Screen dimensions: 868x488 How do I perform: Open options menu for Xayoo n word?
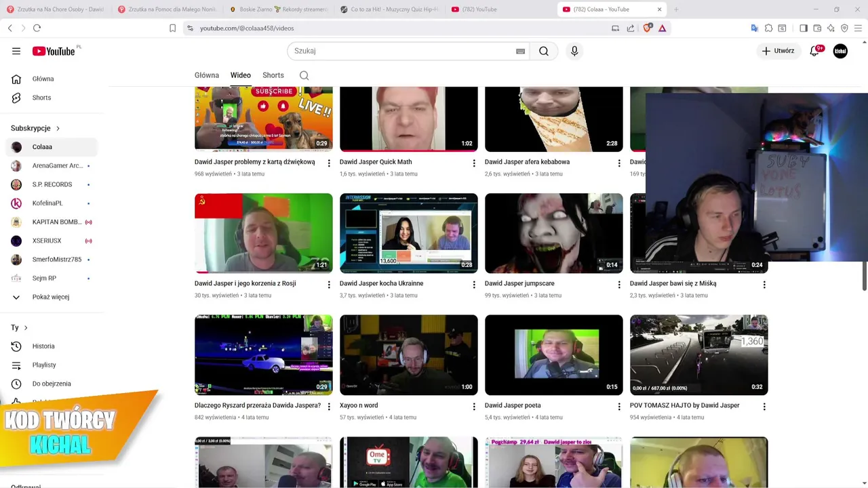pyautogui.click(x=474, y=407)
